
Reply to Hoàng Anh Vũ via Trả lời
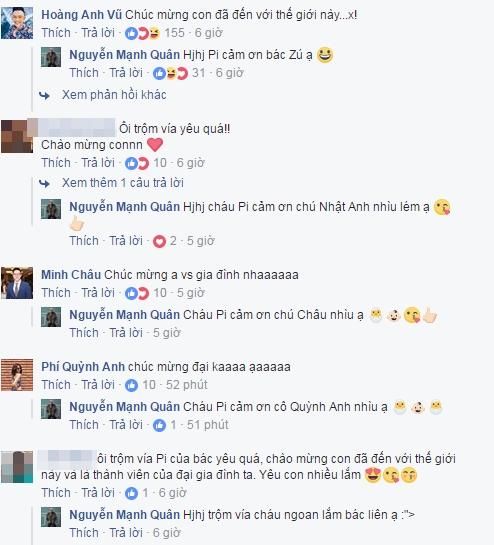(x=98, y=33)
